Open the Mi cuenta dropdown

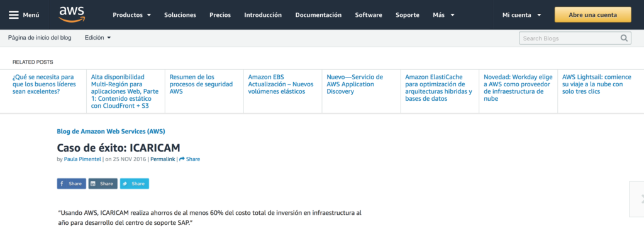[521, 15]
